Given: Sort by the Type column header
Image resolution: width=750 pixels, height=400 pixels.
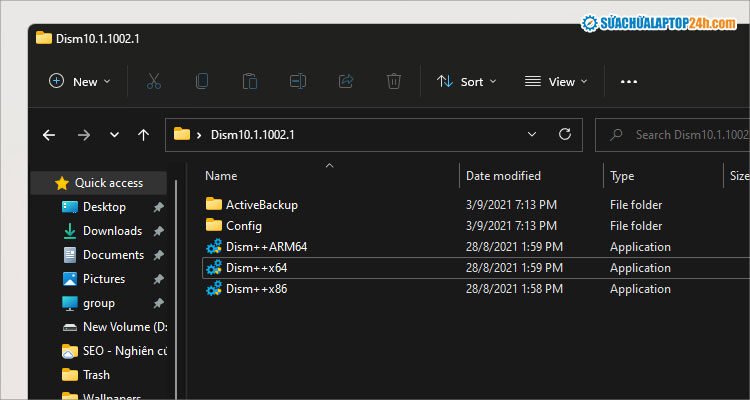Looking at the screenshot, I should click(x=622, y=176).
